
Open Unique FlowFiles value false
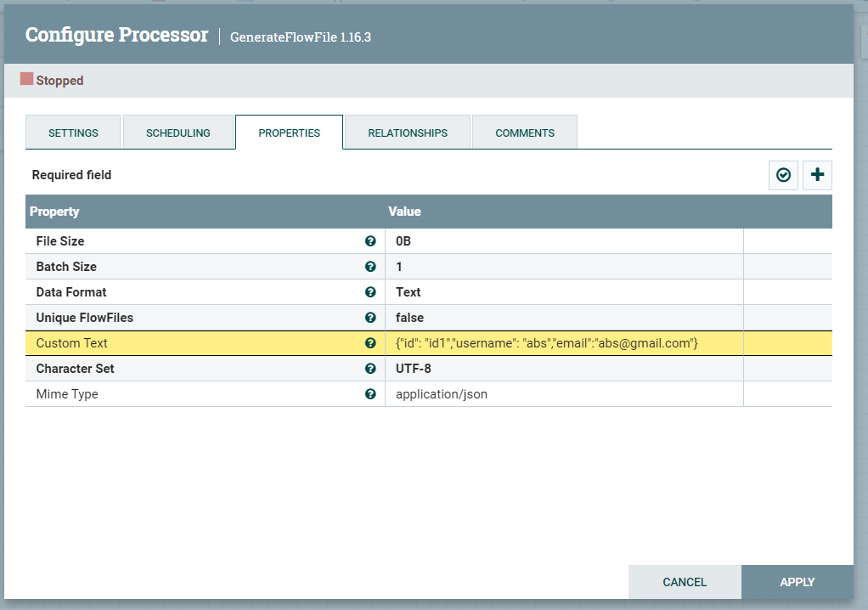[412, 318]
